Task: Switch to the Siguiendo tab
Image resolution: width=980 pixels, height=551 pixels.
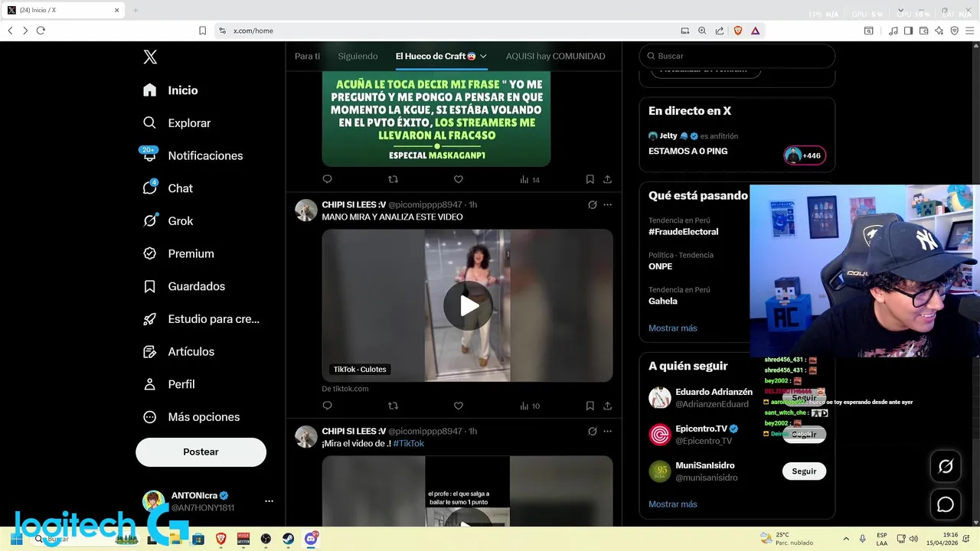Action: click(x=358, y=56)
